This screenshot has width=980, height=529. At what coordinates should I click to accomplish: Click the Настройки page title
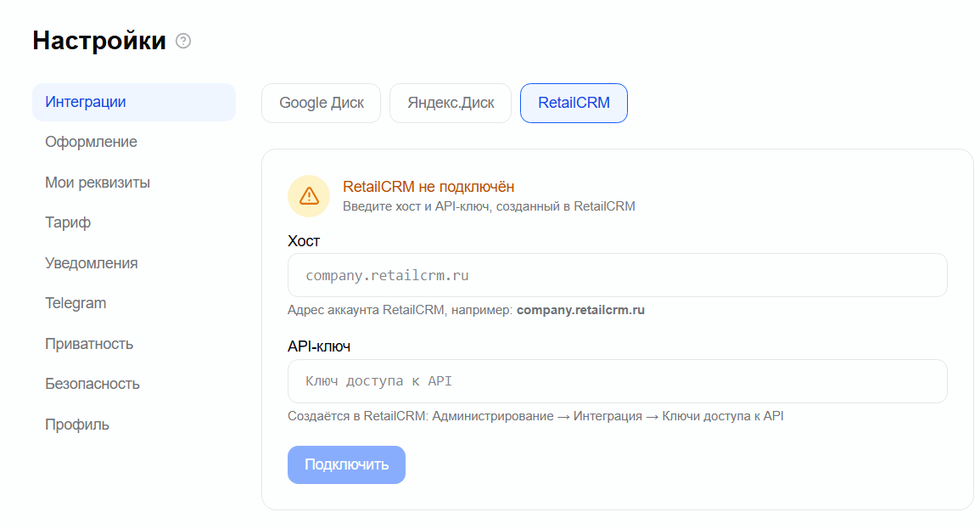coord(99,41)
